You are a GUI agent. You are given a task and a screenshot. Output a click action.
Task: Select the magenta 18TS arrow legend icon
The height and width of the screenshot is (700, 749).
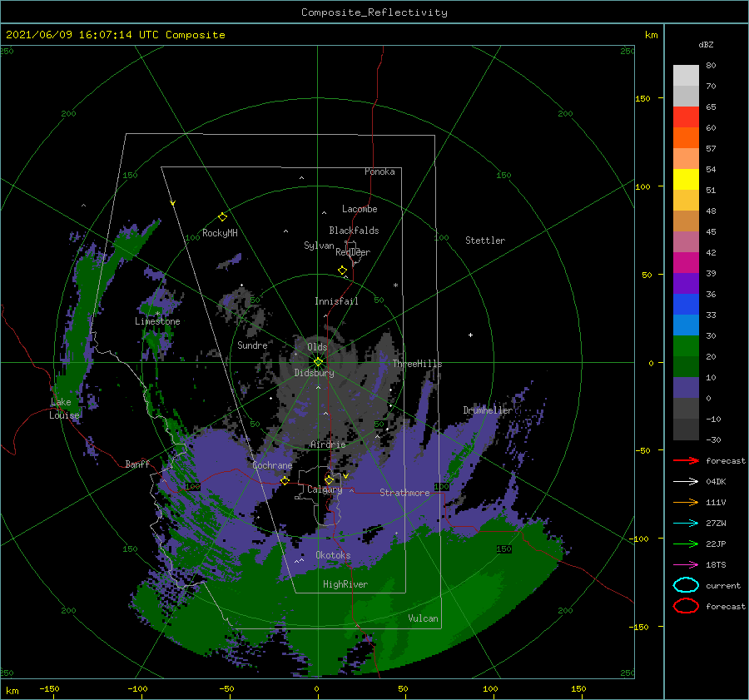[686, 565]
